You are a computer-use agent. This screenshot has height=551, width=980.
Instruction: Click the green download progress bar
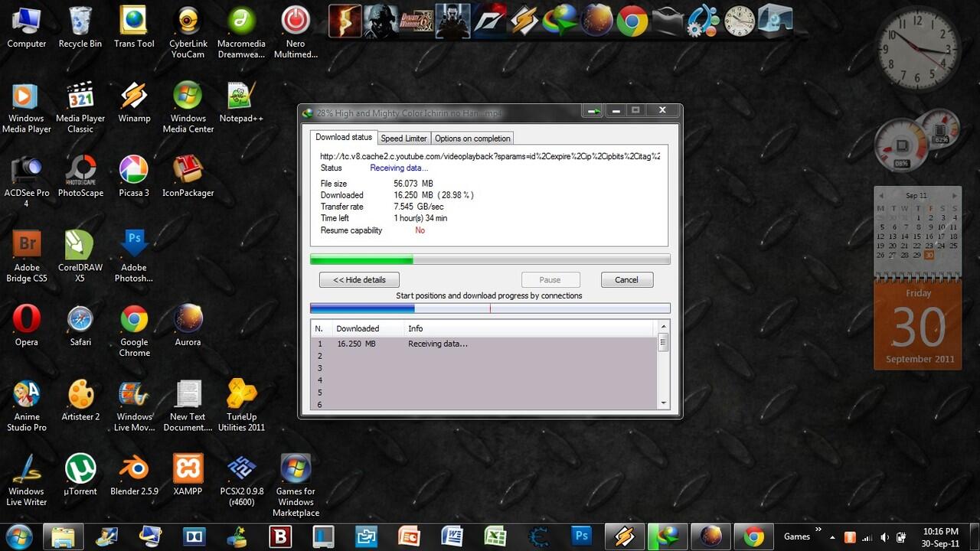[490, 259]
